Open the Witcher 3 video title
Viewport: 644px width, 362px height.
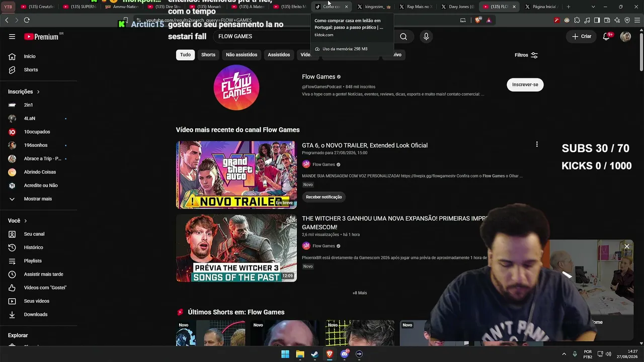395,223
